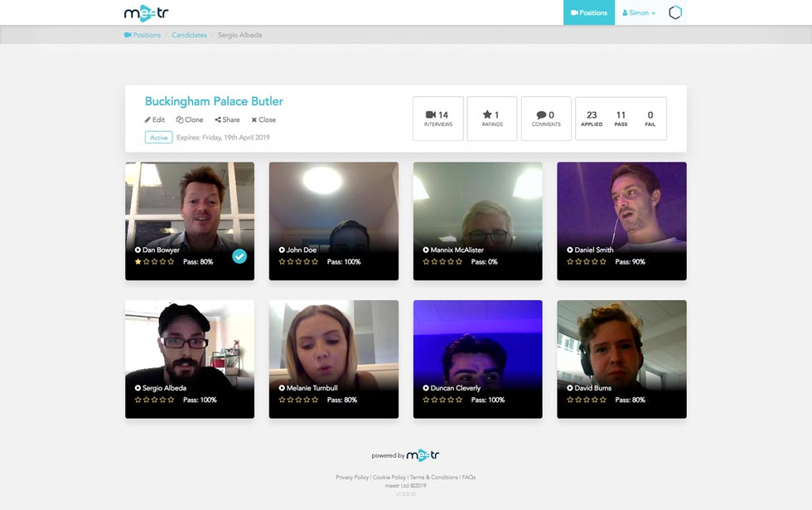Give Melanie Turnbull a one-star rating
Viewport: 812px width, 510px height.
coord(283,400)
